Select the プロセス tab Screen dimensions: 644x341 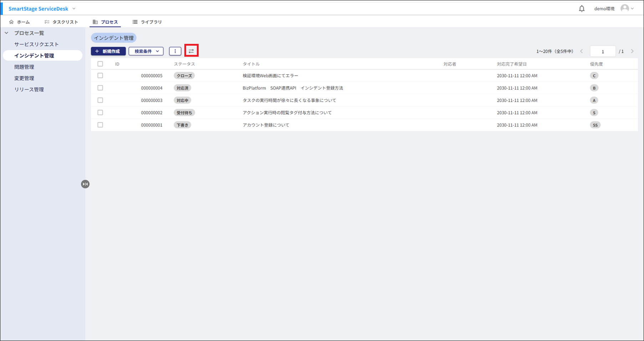(x=105, y=22)
